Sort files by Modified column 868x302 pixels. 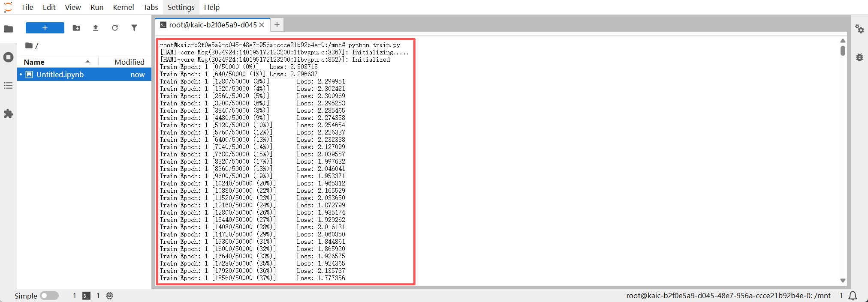click(125, 62)
